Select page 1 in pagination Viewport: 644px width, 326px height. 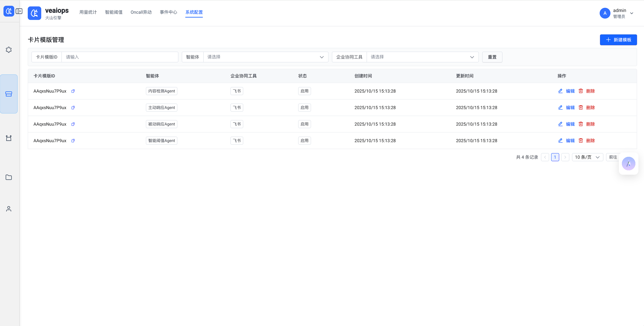555,157
